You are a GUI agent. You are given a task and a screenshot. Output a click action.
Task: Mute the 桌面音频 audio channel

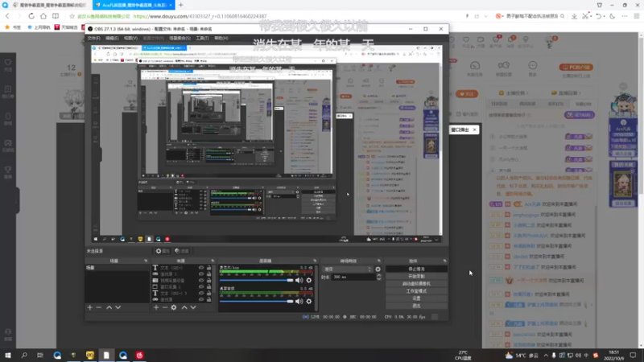(x=299, y=301)
